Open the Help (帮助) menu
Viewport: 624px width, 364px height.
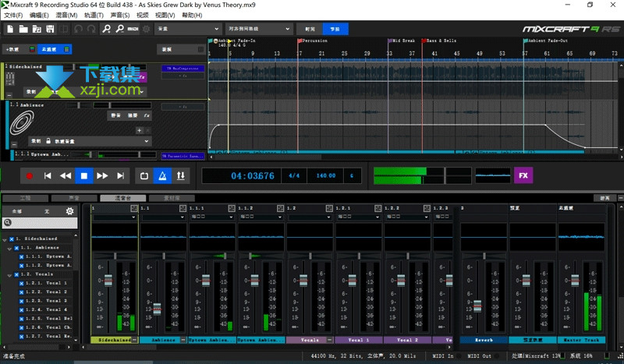pyautogui.click(x=192, y=15)
